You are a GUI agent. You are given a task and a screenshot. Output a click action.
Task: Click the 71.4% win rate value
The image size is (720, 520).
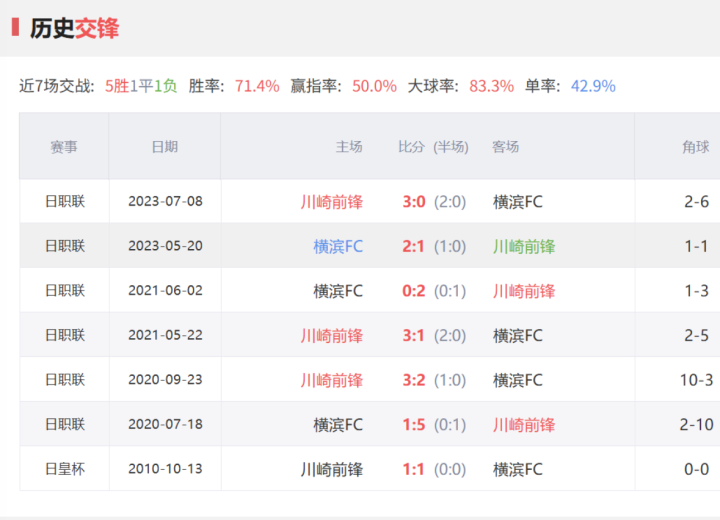pyautogui.click(x=257, y=86)
